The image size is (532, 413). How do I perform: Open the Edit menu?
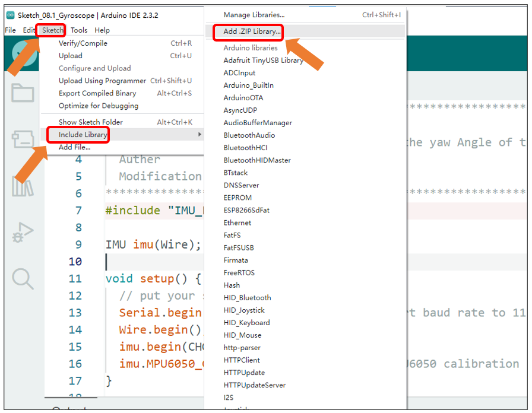tap(29, 30)
